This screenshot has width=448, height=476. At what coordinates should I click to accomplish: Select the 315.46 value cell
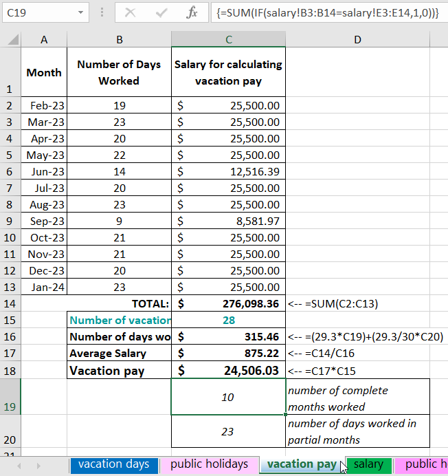coord(228,336)
